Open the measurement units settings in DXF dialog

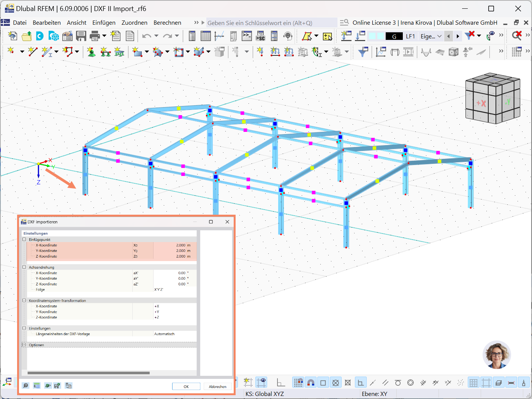[x=36, y=385]
